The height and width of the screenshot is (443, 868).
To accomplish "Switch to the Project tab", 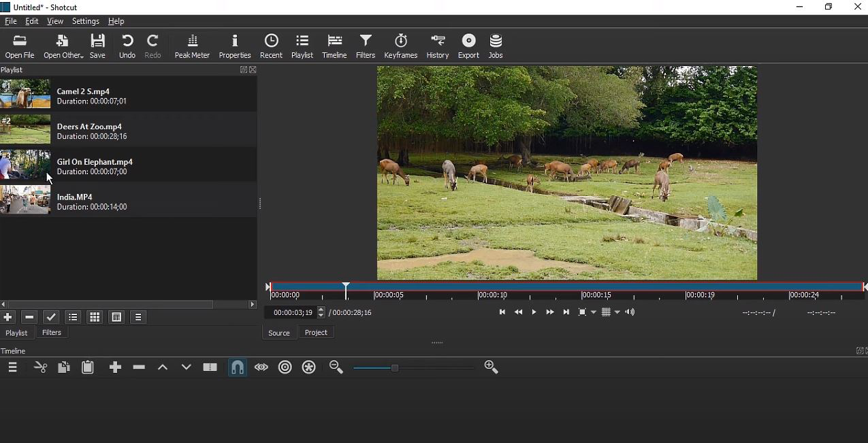I will click(316, 333).
